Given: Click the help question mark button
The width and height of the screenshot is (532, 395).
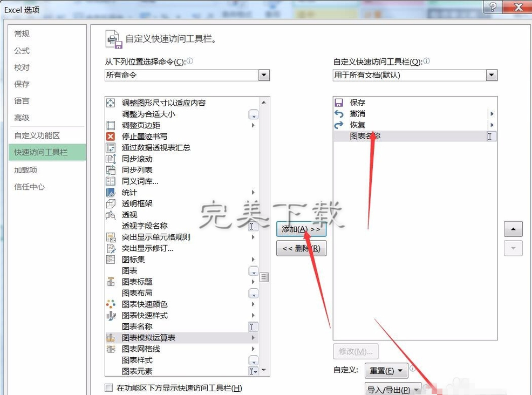Looking at the screenshot, I should 493,6.
